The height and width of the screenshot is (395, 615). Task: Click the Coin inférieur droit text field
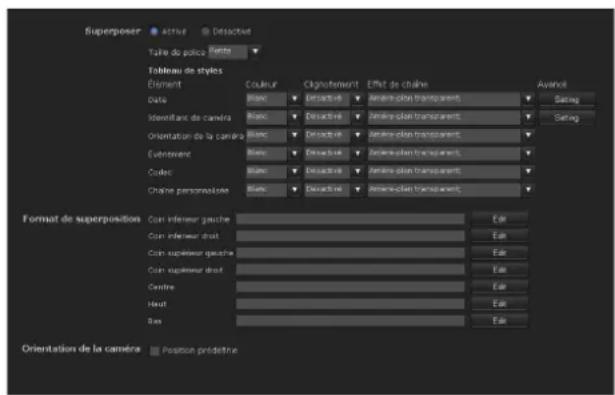tap(350, 236)
